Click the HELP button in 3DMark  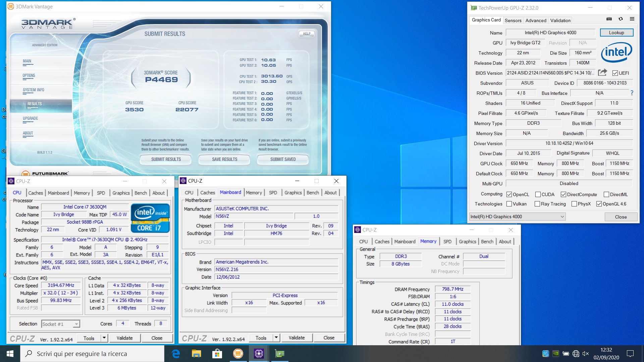pyautogui.click(x=307, y=34)
